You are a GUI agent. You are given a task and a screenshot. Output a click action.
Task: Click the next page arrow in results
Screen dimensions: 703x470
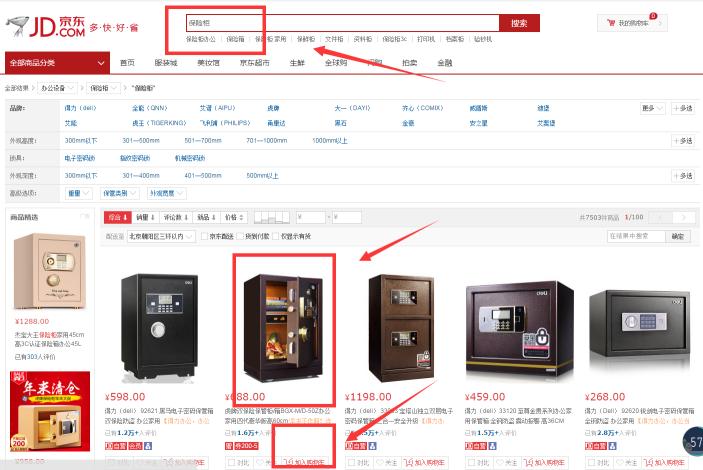(x=684, y=218)
